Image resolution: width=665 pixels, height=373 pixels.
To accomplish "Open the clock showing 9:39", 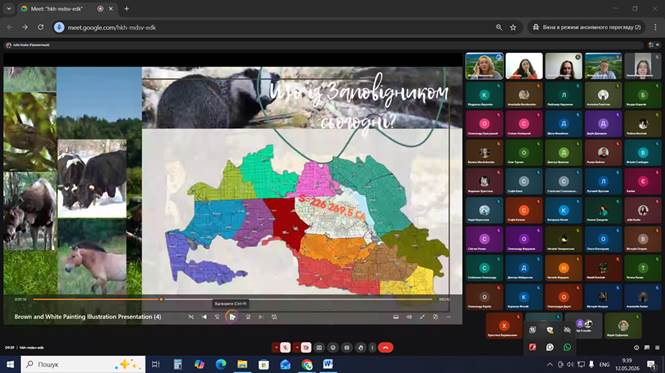I will (x=627, y=365).
